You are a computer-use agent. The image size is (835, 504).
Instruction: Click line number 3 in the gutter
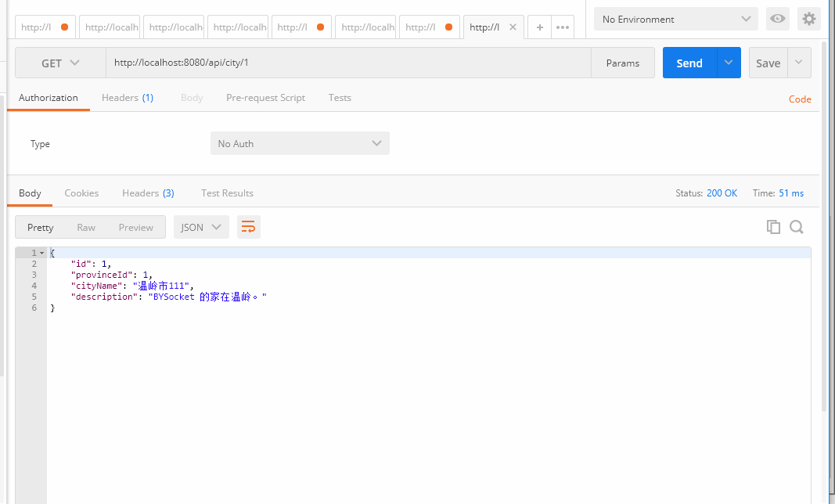coord(34,275)
